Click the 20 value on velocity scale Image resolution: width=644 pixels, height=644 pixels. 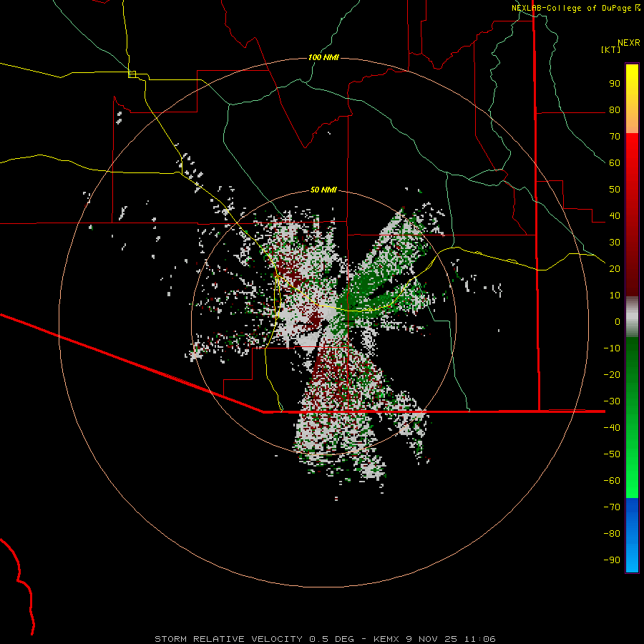point(615,269)
